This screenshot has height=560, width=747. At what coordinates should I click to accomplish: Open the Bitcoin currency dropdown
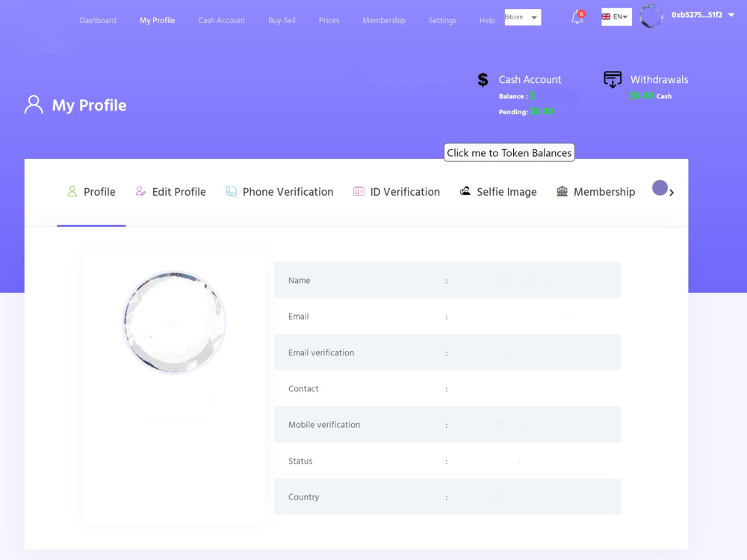pyautogui.click(x=523, y=17)
